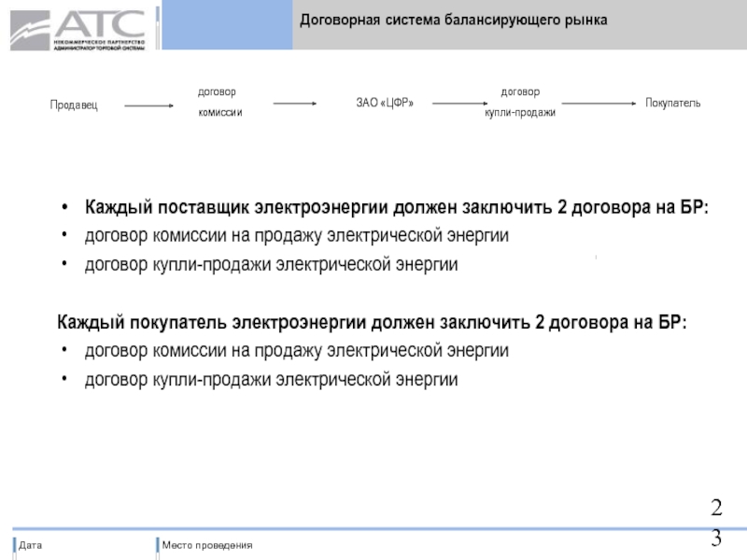Screen dimensions: 747x560
Task: Click 'договор купли-продажи' bullet under покупатель heading
Action: point(271,380)
